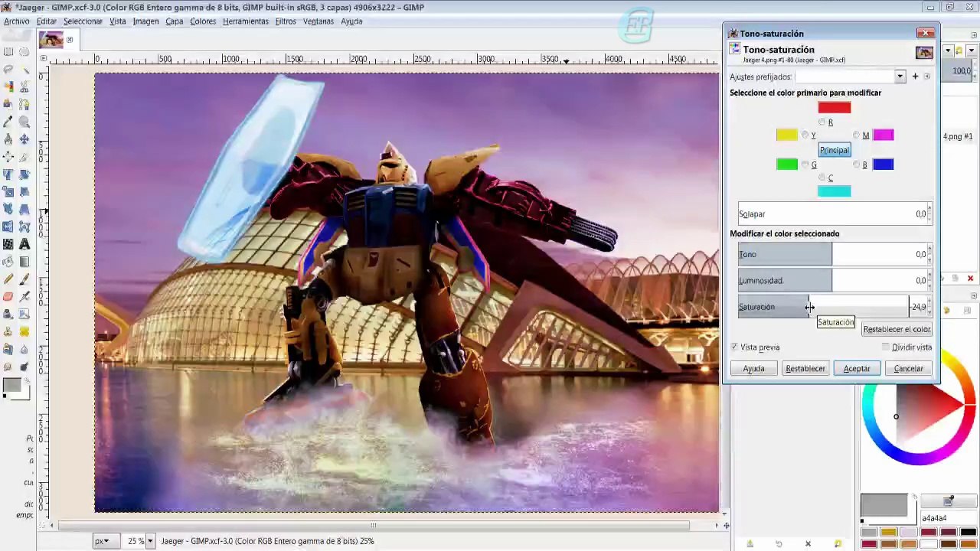Select the Zoom tool
Image resolution: width=980 pixels, height=551 pixels.
pos(24,122)
